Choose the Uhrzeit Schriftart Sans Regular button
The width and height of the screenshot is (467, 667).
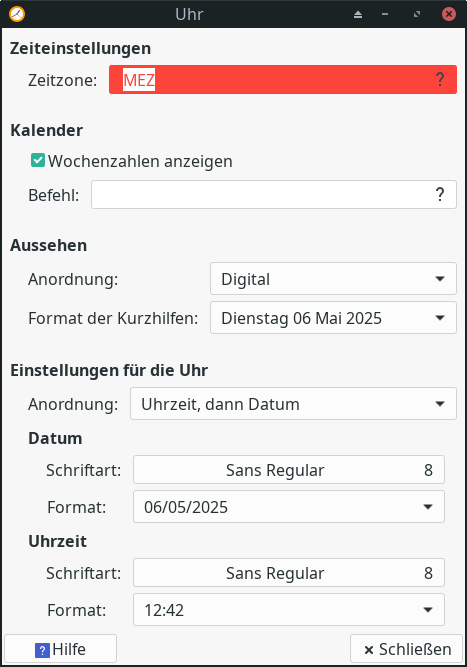(x=289, y=573)
